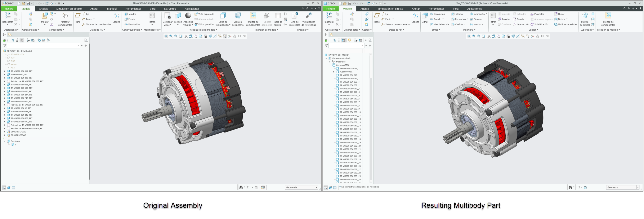Image resolution: width=644 pixels, height=219 pixels.
Task: Click Cáscara shell tool in multibody window
Action: click(x=476, y=19)
